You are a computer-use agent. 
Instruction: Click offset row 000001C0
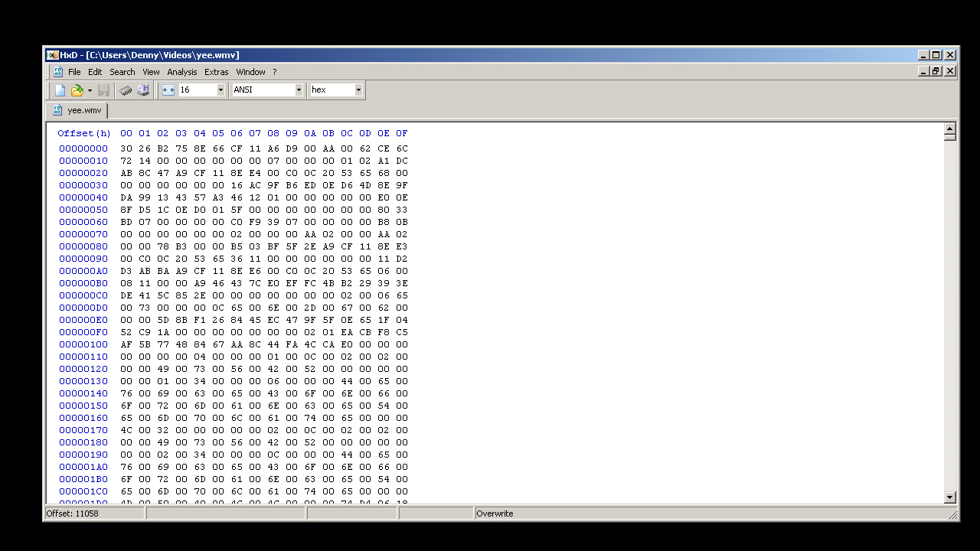click(x=83, y=491)
